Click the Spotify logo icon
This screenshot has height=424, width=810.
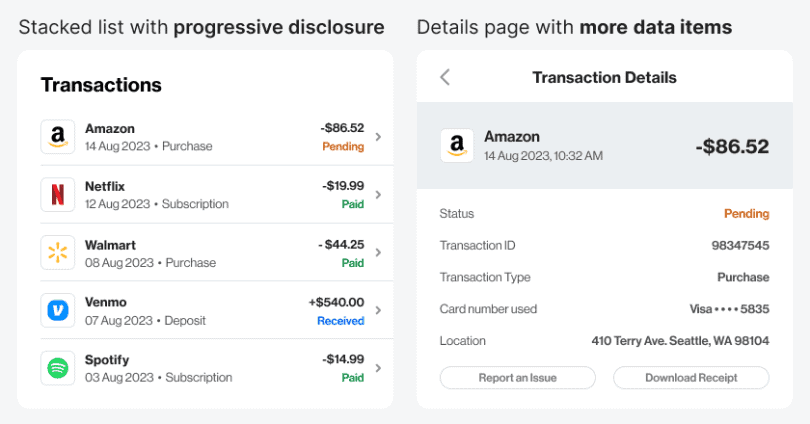coord(58,368)
